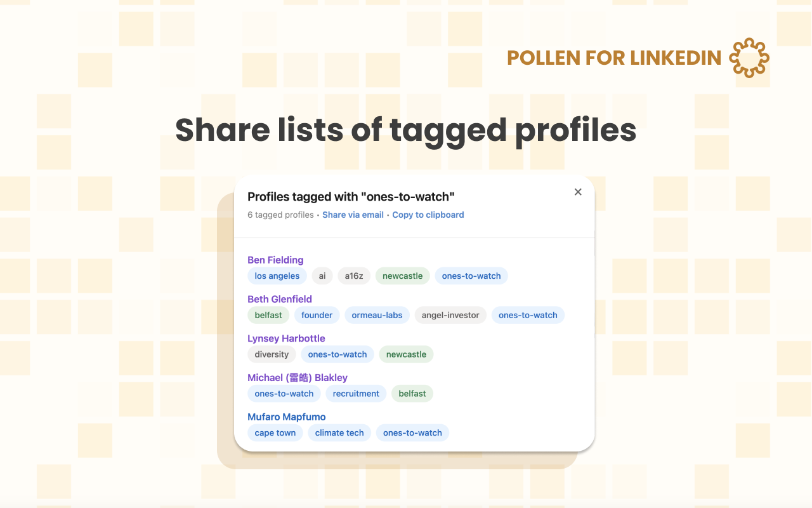The height and width of the screenshot is (508, 812).
Task: Click the 'diversity' tag
Action: point(272,354)
